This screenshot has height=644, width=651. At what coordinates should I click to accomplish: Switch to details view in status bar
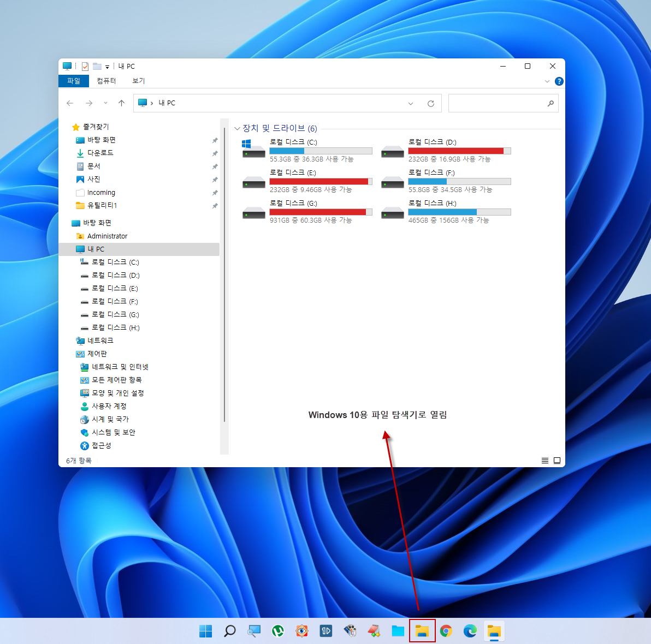pyautogui.click(x=545, y=461)
